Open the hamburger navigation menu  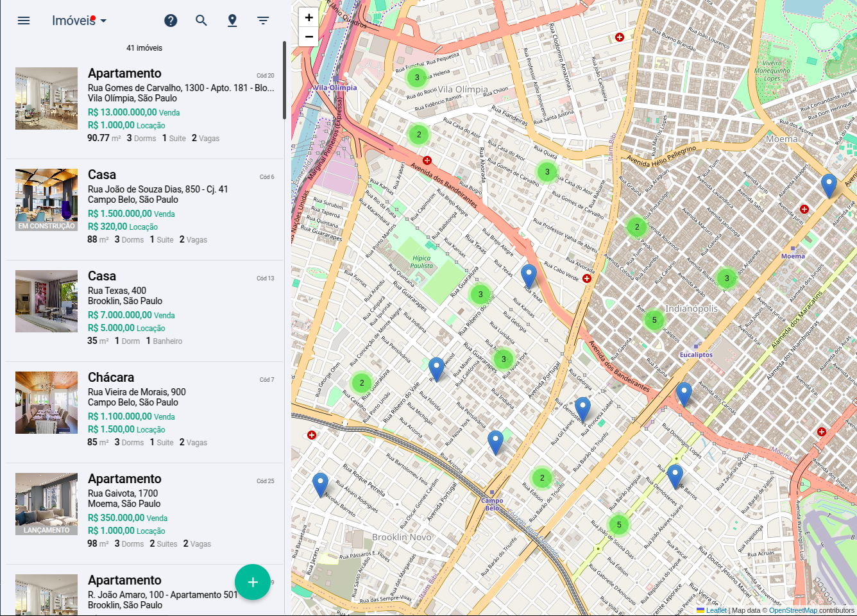(x=24, y=21)
